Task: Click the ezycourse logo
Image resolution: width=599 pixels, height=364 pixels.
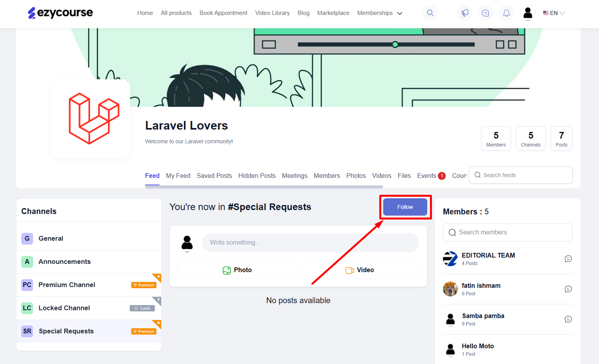Action: [60, 13]
